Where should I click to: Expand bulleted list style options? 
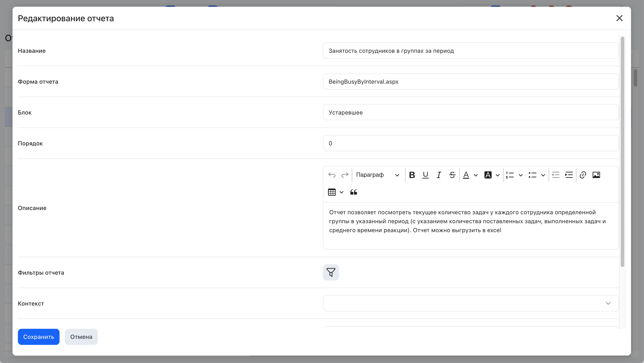[543, 175]
